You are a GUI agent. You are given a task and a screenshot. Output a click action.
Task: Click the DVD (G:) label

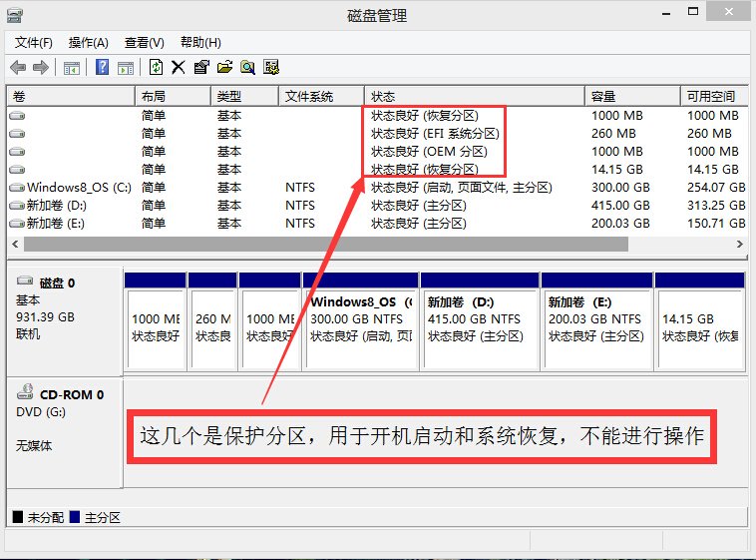click(41, 412)
